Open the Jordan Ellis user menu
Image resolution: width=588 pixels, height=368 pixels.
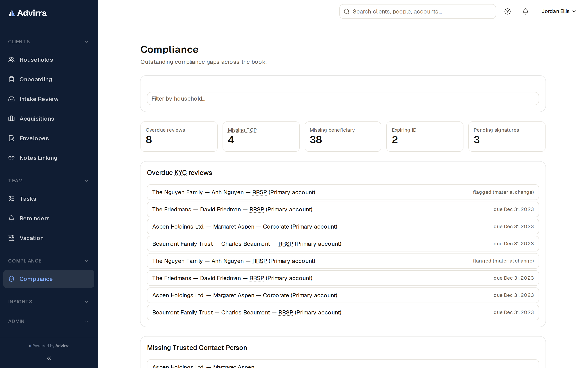point(559,11)
